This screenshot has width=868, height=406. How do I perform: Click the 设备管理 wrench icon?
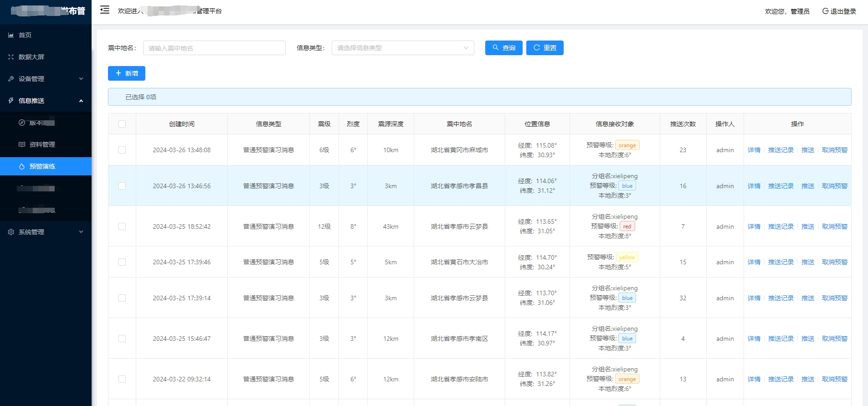pos(11,79)
